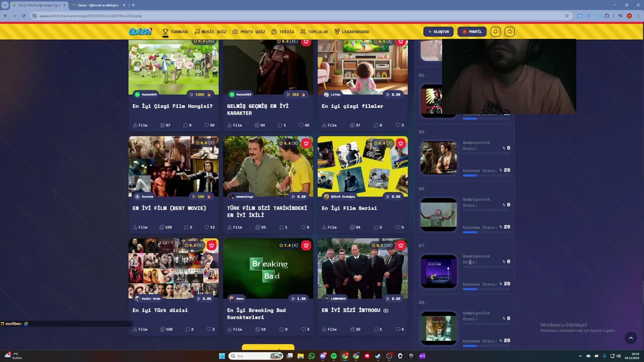Click the browser address bar
Viewport: 644px width, 362px height.
coord(301,16)
